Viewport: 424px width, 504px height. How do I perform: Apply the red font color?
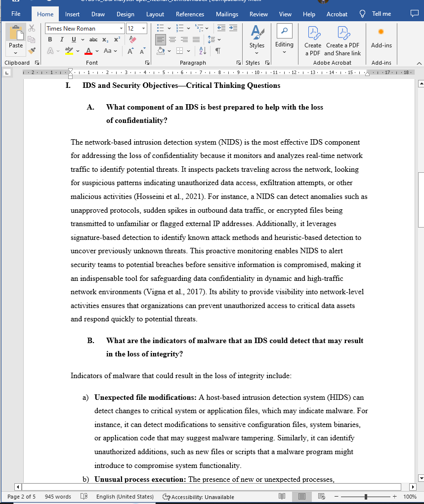(x=88, y=51)
